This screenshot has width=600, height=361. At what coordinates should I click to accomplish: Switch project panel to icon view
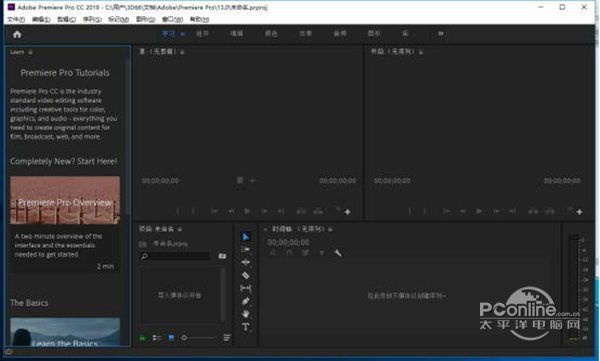point(171,338)
